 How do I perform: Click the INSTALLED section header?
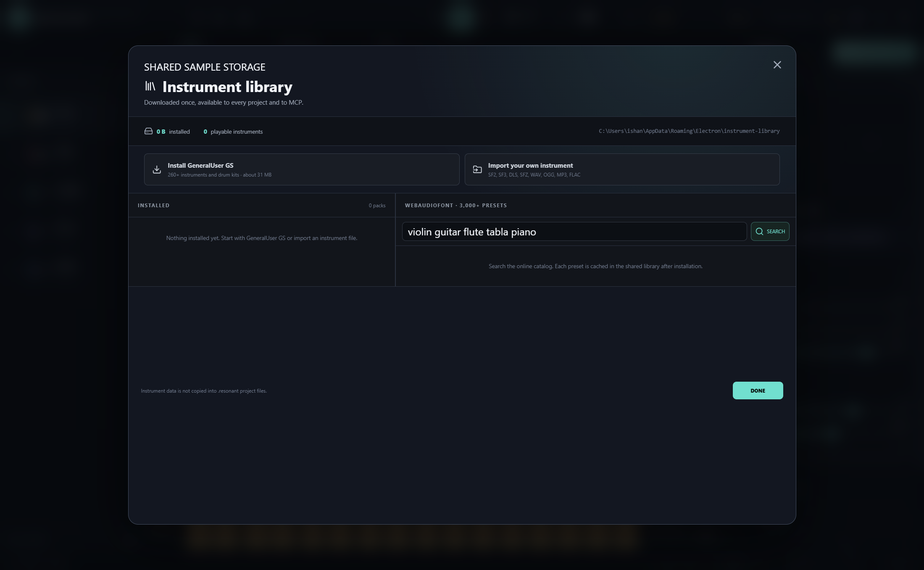(153, 206)
